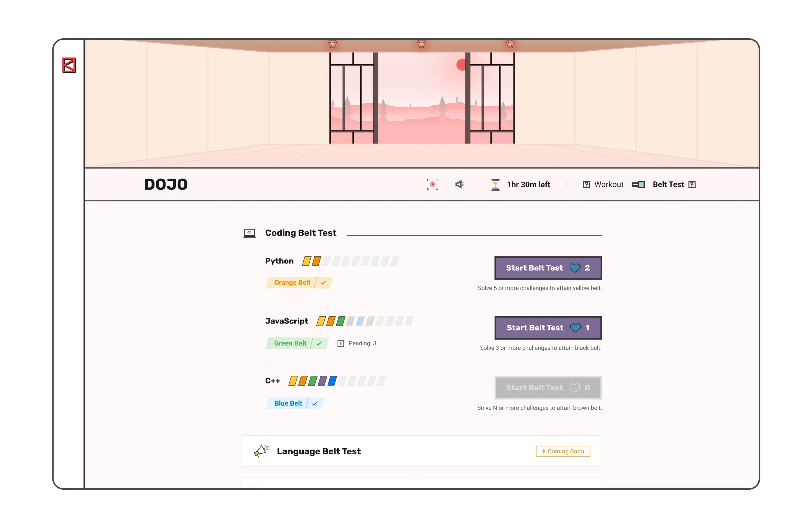Click the C++ language heading
The image size is (812, 528).
click(x=272, y=381)
